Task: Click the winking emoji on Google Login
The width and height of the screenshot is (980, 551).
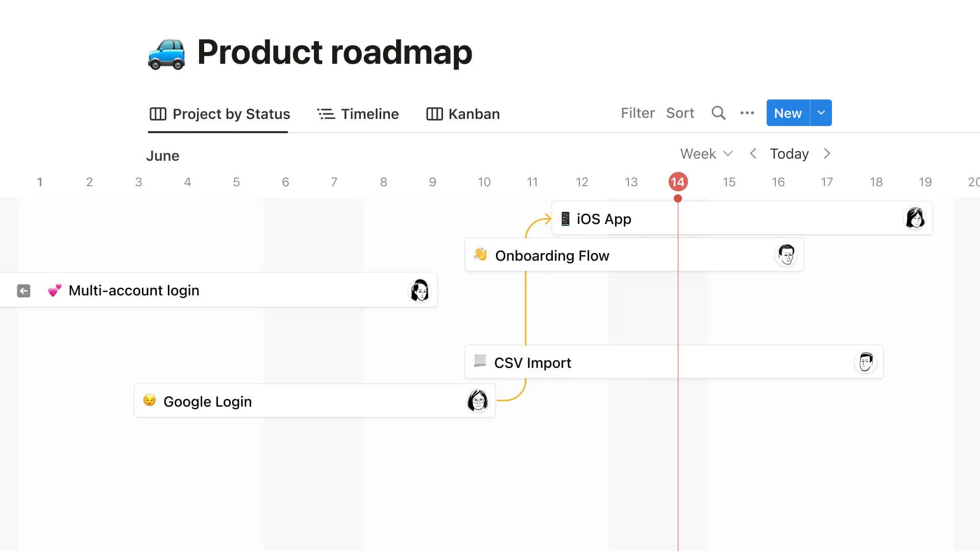Action: [149, 401]
